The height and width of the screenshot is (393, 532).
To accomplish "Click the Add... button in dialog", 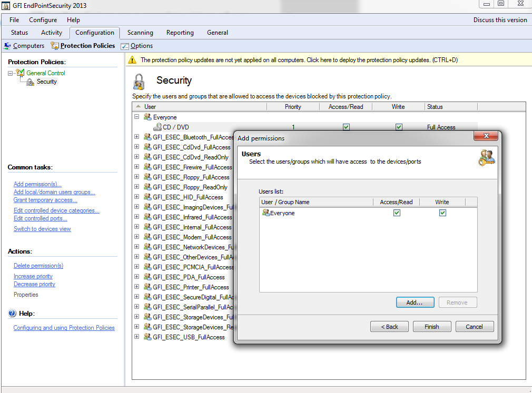I will pyautogui.click(x=415, y=302).
